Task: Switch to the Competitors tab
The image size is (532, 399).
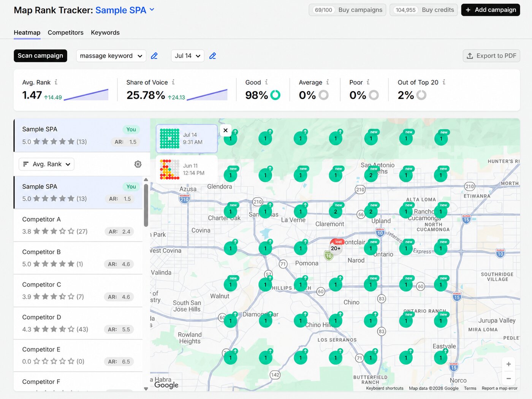Action: click(x=65, y=33)
